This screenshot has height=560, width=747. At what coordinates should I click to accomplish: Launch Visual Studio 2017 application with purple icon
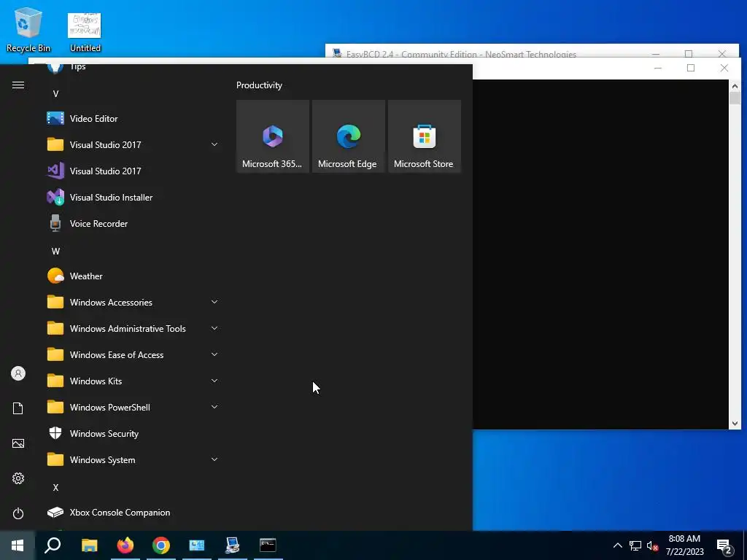[133, 171]
